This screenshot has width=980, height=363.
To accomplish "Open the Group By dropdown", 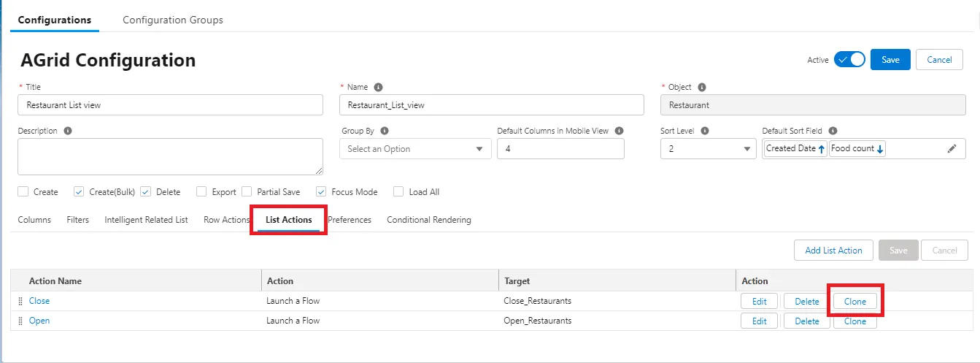I will point(415,149).
